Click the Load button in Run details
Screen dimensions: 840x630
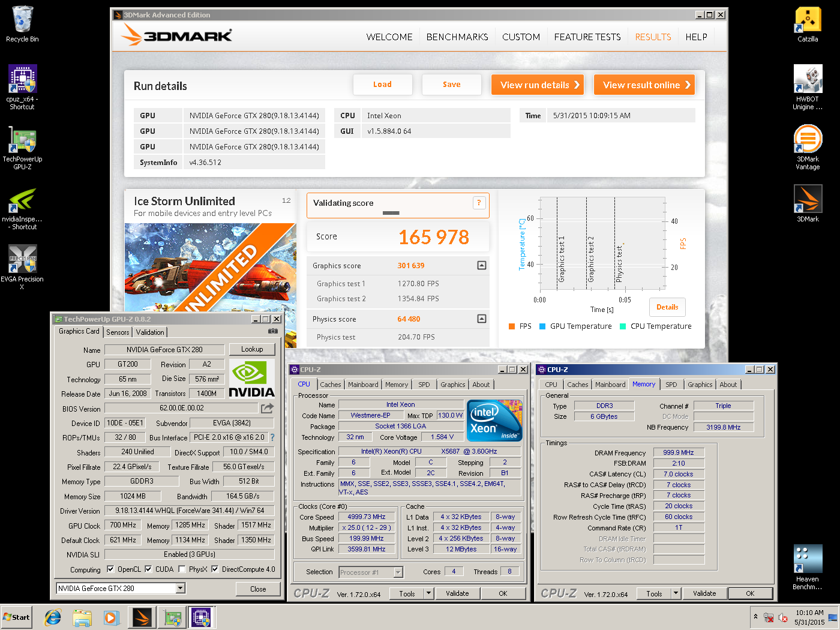pyautogui.click(x=382, y=85)
